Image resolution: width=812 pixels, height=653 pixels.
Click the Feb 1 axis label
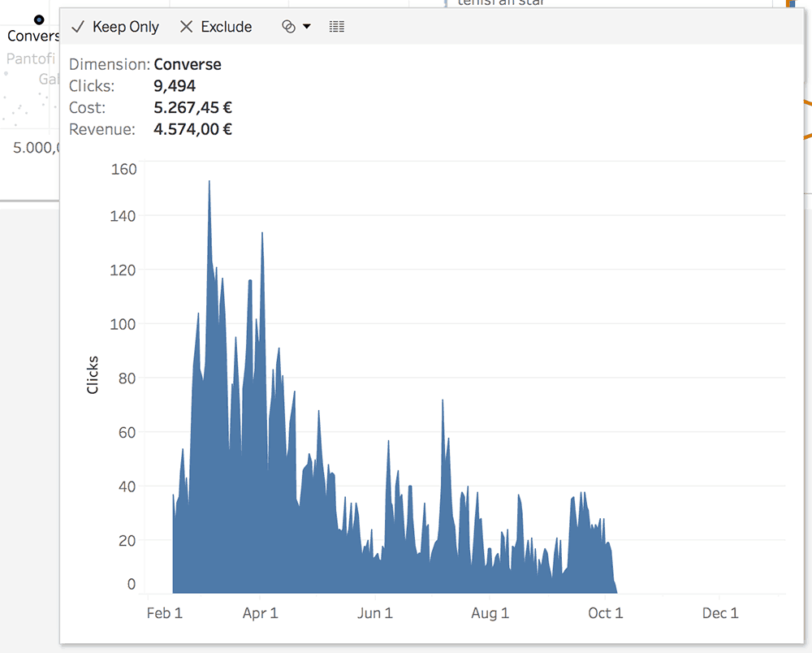tap(165, 613)
